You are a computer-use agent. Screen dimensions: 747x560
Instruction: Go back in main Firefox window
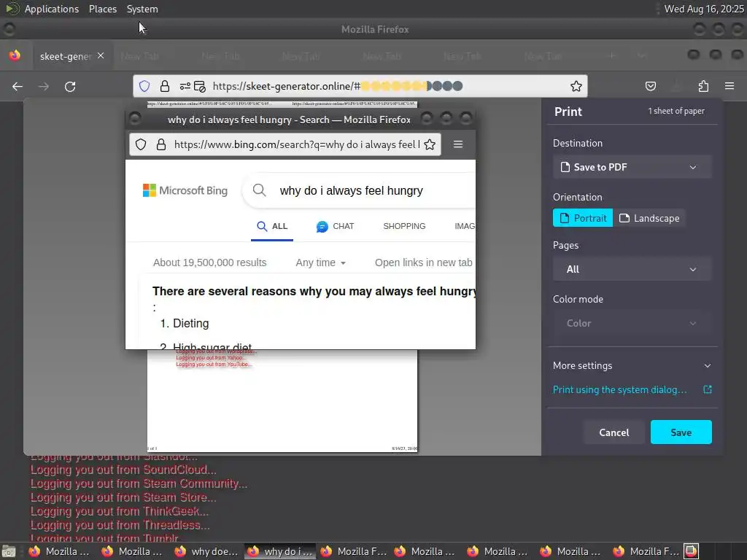pyautogui.click(x=18, y=87)
